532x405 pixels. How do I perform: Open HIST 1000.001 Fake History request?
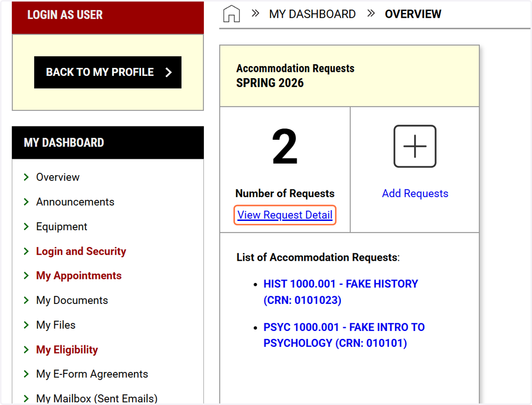click(341, 292)
